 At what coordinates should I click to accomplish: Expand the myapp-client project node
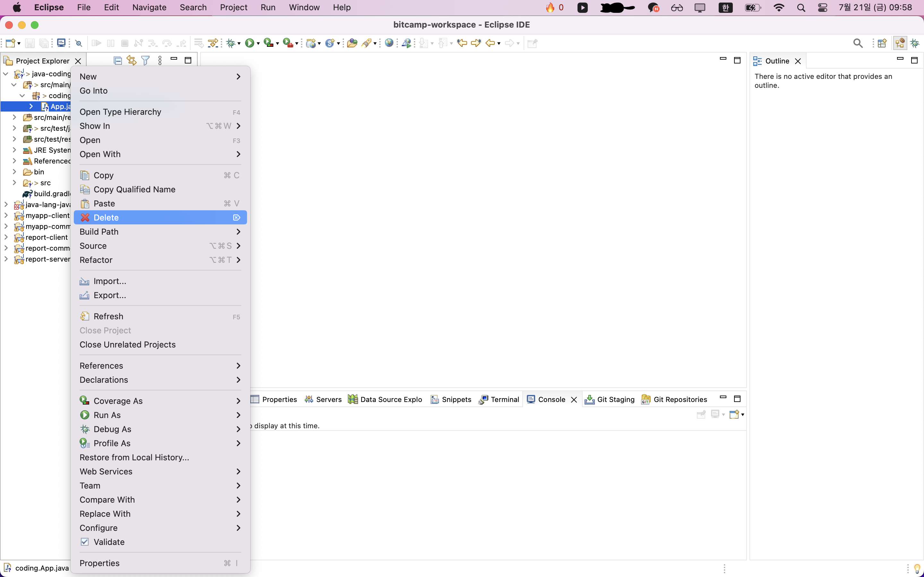point(6,215)
